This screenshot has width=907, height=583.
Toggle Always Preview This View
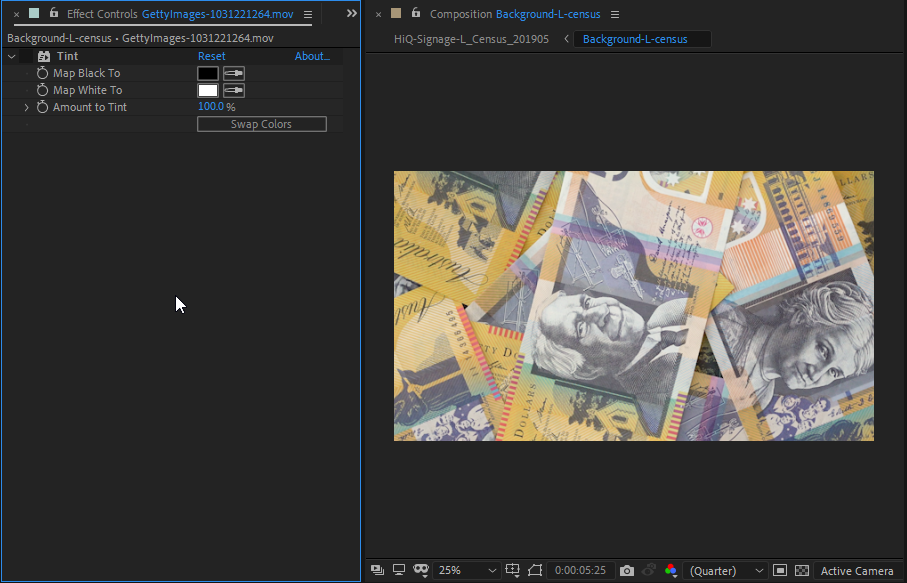point(377,570)
